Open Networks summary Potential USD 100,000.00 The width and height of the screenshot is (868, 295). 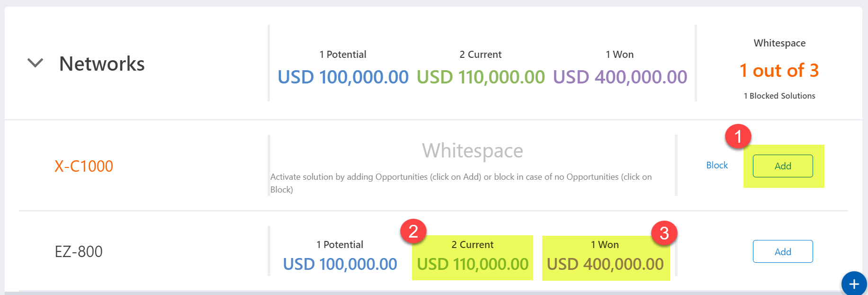tap(343, 77)
